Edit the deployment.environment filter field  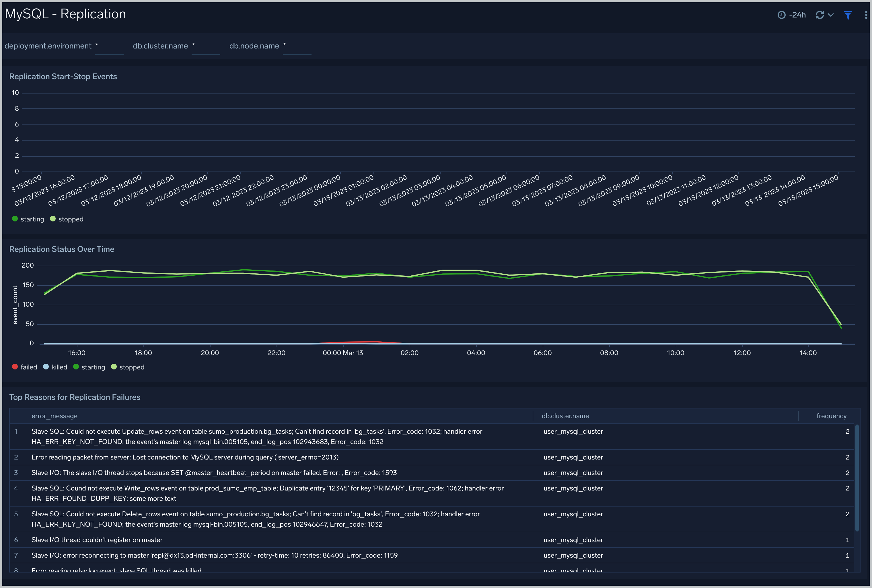point(109,46)
